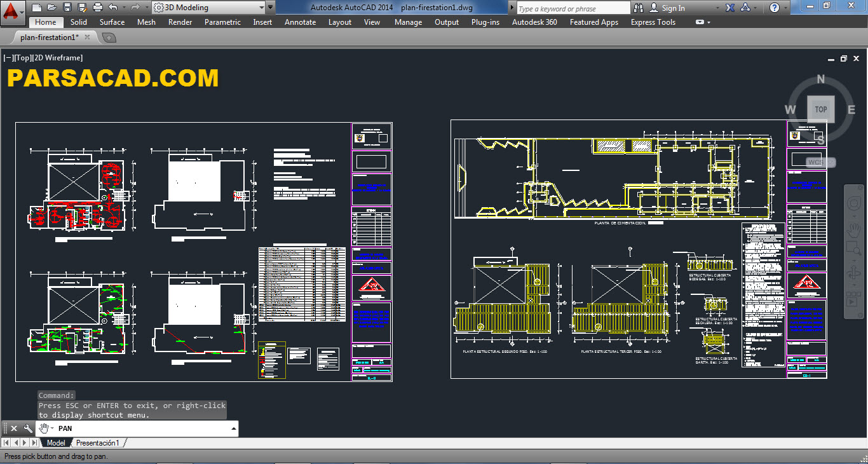Switch to the Layout ribbon tab
868x464 pixels.
point(340,22)
